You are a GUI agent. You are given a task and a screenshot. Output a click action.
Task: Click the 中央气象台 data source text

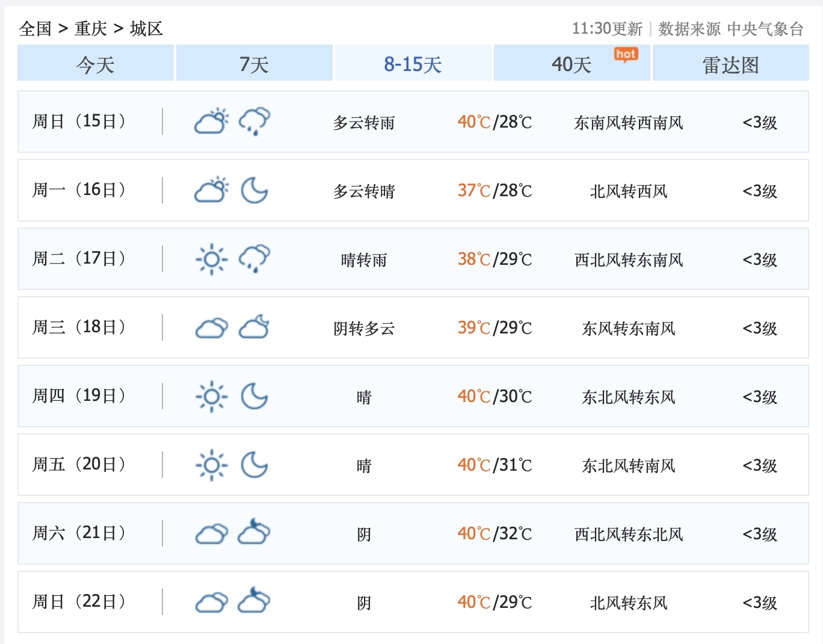tap(765, 28)
